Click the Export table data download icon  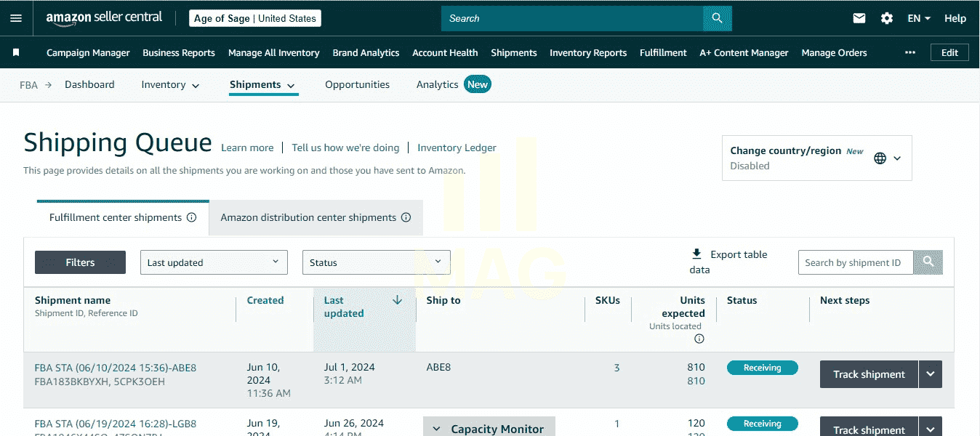[x=696, y=254]
